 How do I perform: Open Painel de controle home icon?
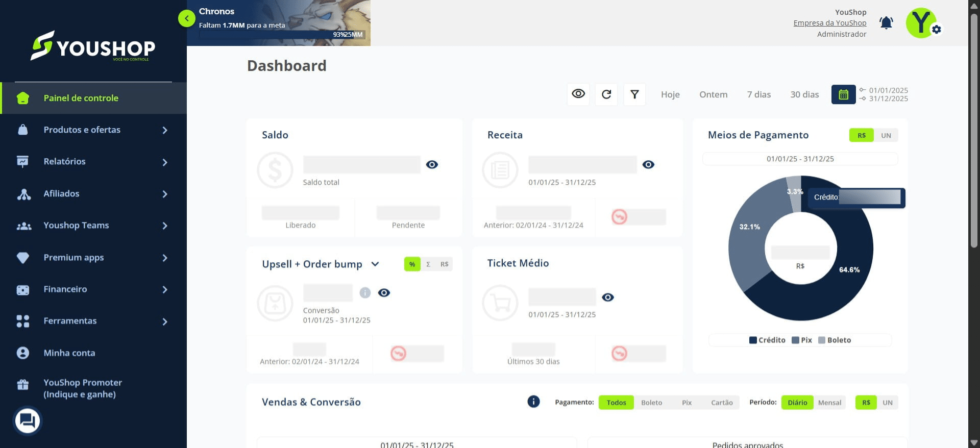click(23, 98)
